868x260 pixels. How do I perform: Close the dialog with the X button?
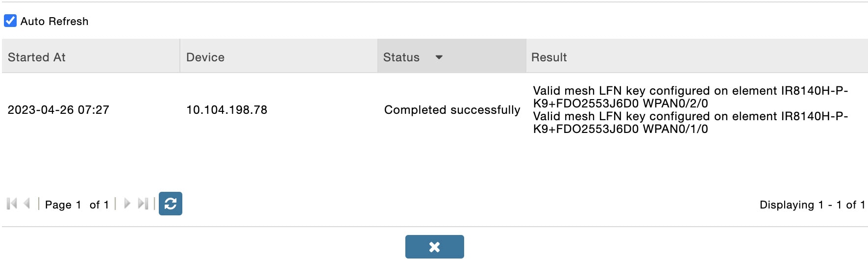(x=434, y=247)
